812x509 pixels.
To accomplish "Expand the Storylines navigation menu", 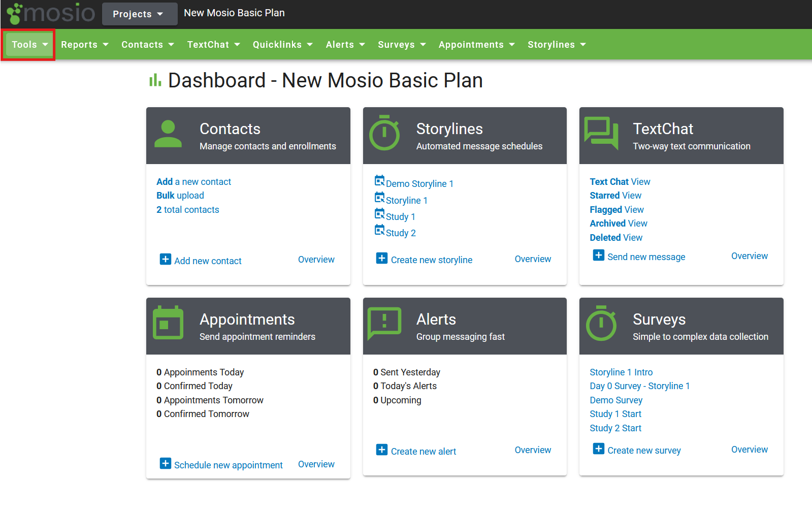I will coord(557,45).
